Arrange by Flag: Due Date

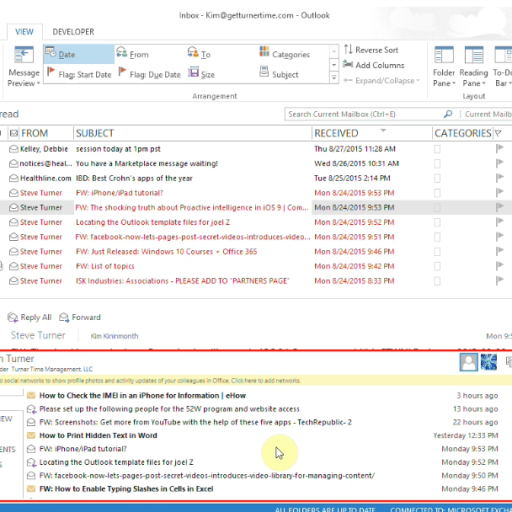click(150, 74)
